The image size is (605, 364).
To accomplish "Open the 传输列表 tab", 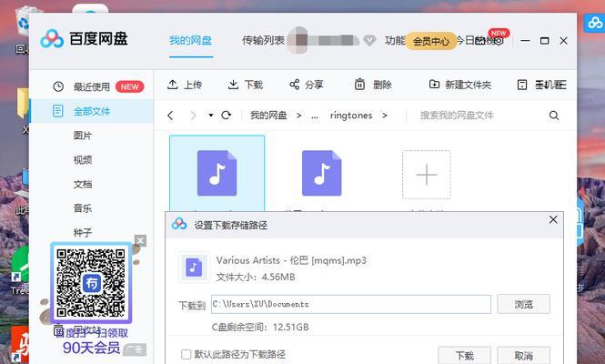I will 263,40.
